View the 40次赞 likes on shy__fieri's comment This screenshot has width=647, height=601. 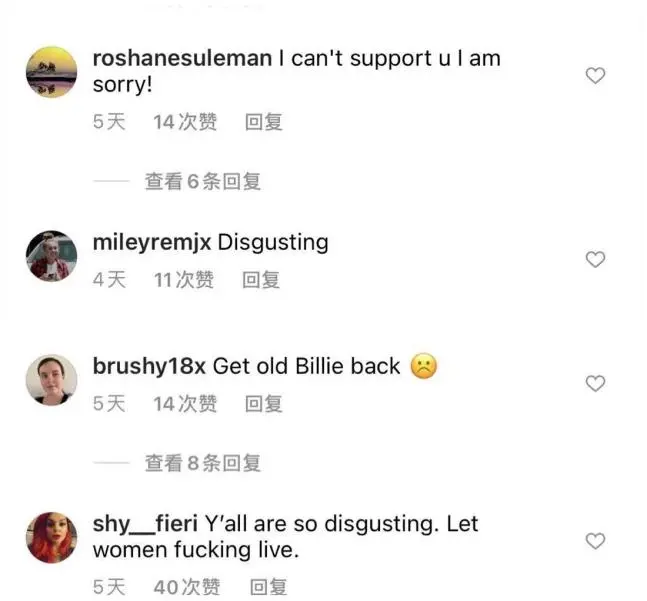point(187,587)
